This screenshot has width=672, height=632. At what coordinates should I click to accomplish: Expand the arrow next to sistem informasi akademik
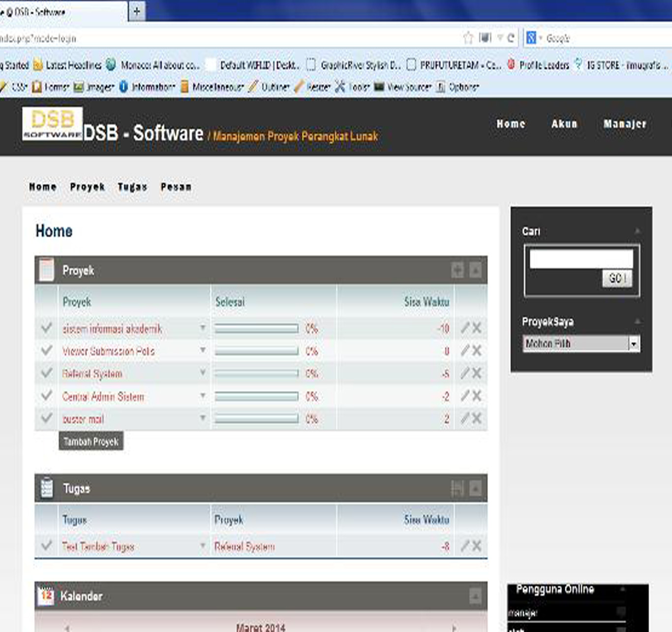[202, 328]
